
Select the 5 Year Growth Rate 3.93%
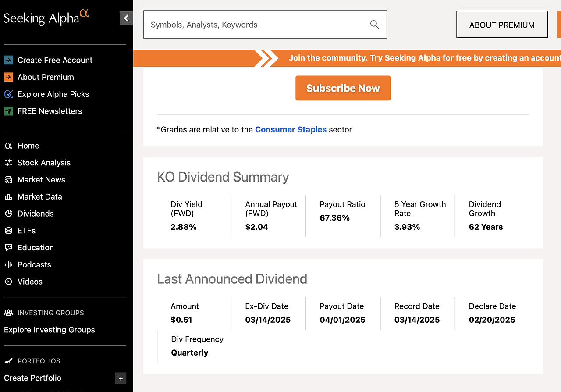[407, 227]
